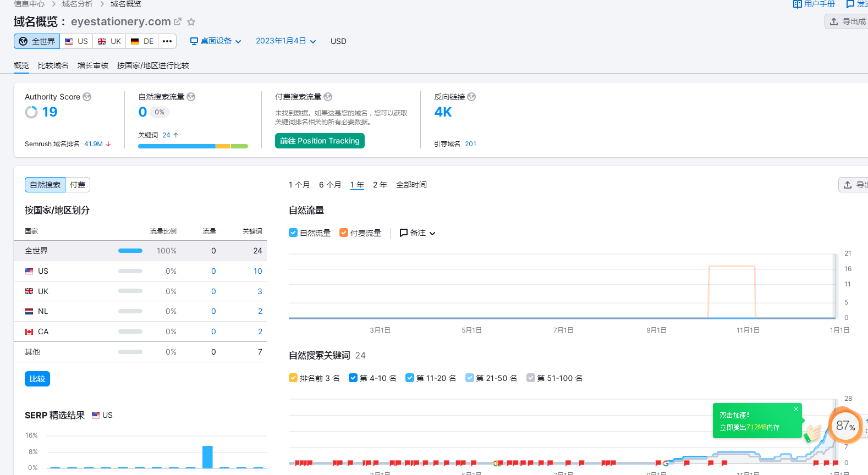Open external link icon next to eyestationery.com

[178, 22]
